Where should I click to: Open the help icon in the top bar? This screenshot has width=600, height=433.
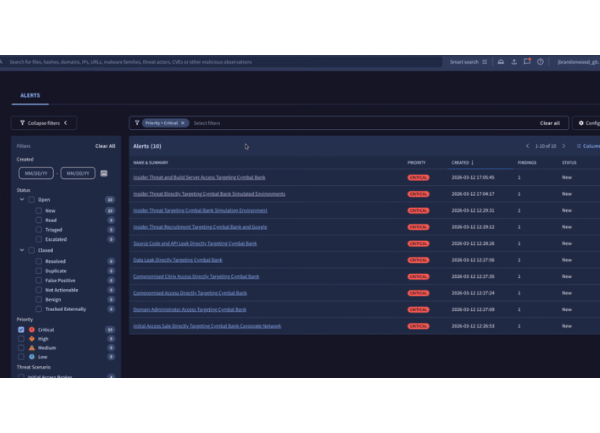point(541,62)
